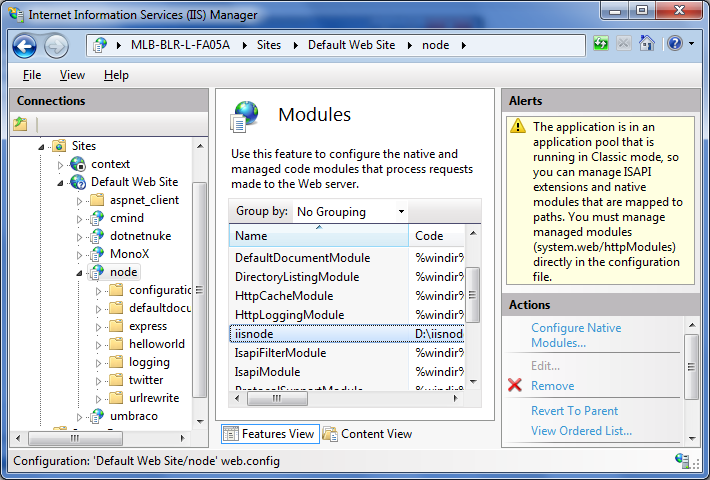Click the modules list vertical scrollbar thumb
Screen dimensions: 710x480
472,295
